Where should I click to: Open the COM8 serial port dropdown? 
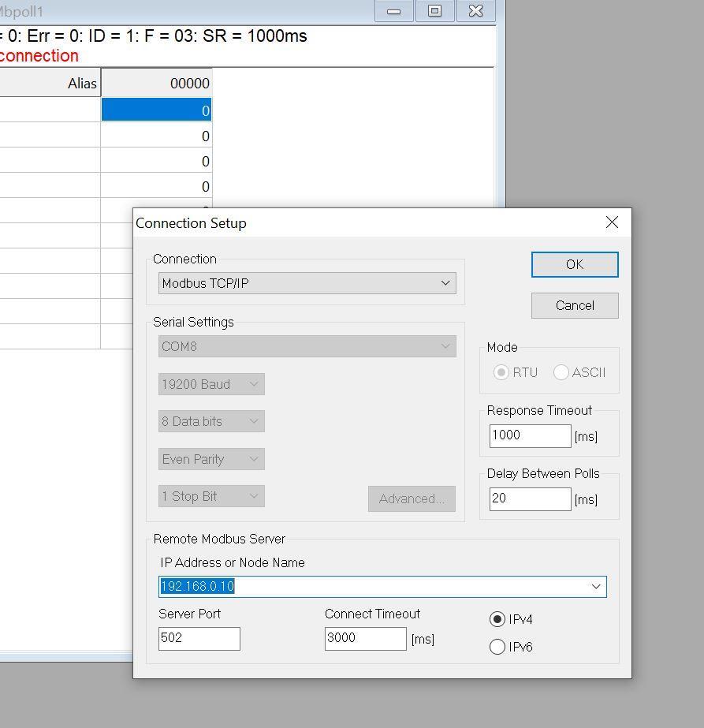click(x=306, y=346)
